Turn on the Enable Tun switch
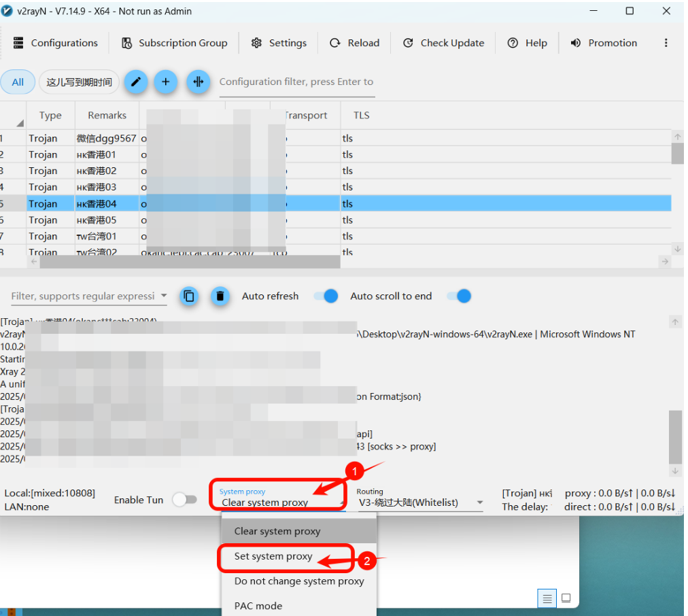 coord(184,500)
